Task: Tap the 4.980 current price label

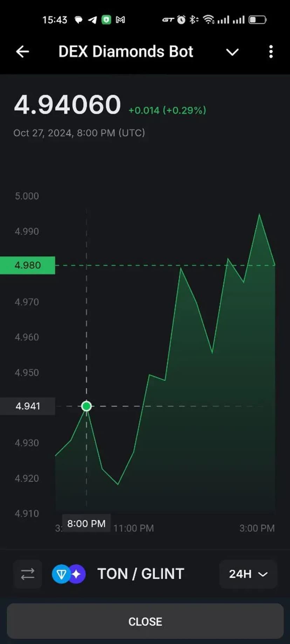Action: click(x=28, y=265)
